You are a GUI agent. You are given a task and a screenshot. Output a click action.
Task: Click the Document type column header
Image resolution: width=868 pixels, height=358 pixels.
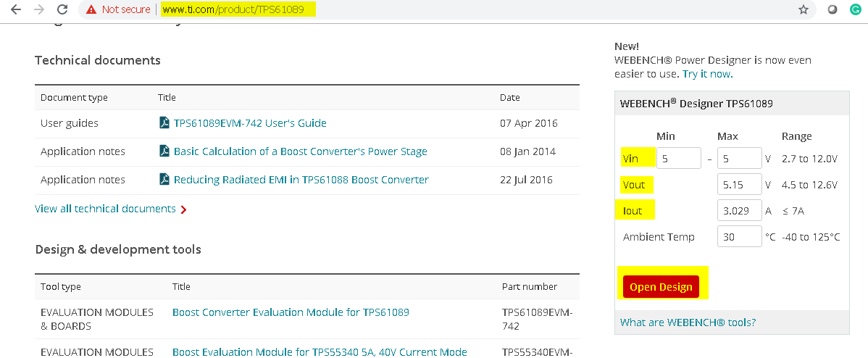point(74,97)
